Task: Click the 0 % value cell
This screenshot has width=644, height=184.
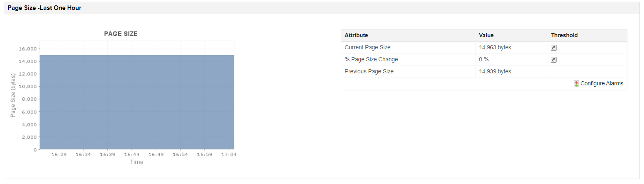Action: pos(484,59)
